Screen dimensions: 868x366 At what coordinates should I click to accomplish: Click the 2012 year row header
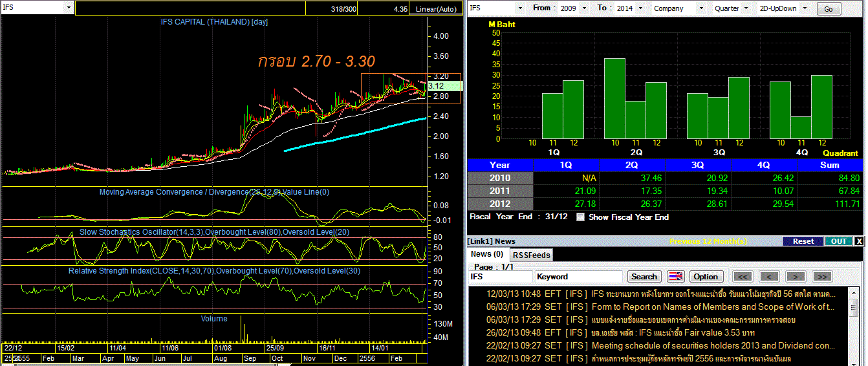[x=500, y=204]
